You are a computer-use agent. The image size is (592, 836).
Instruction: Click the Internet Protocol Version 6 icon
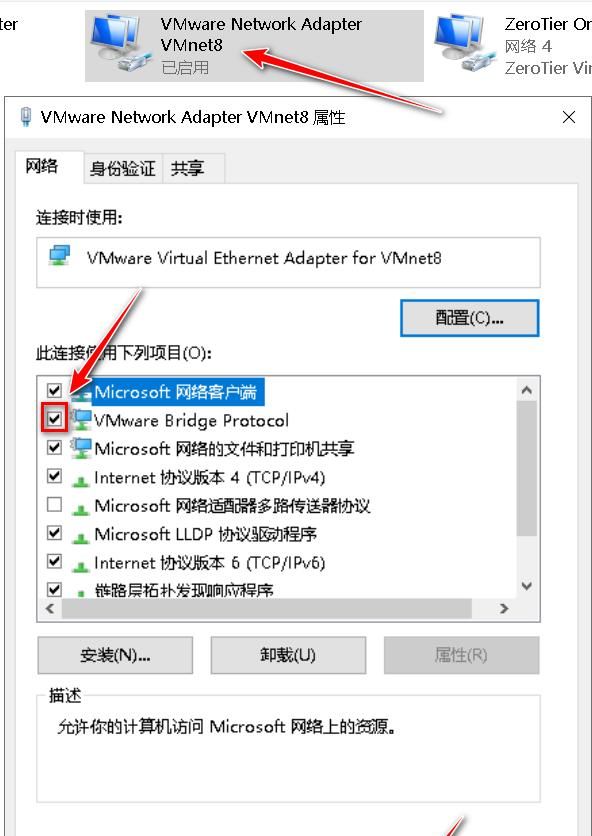[81, 566]
